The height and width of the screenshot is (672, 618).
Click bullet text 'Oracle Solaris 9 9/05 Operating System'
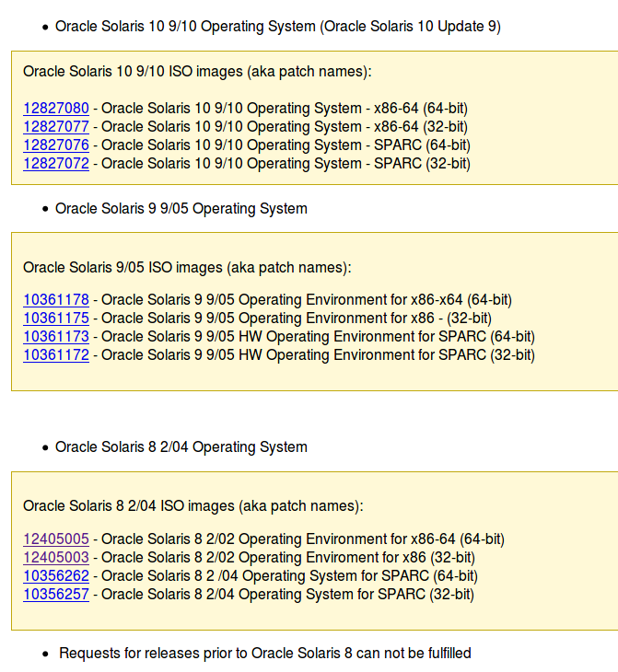tap(181, 208)
